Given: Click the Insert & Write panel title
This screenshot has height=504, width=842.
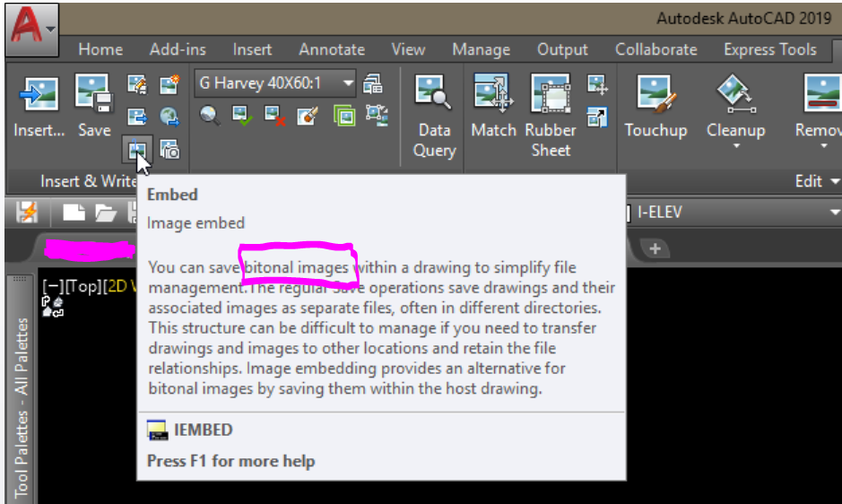Looking at the screenshot, I should pyautogui.click(x=88, y=181).
